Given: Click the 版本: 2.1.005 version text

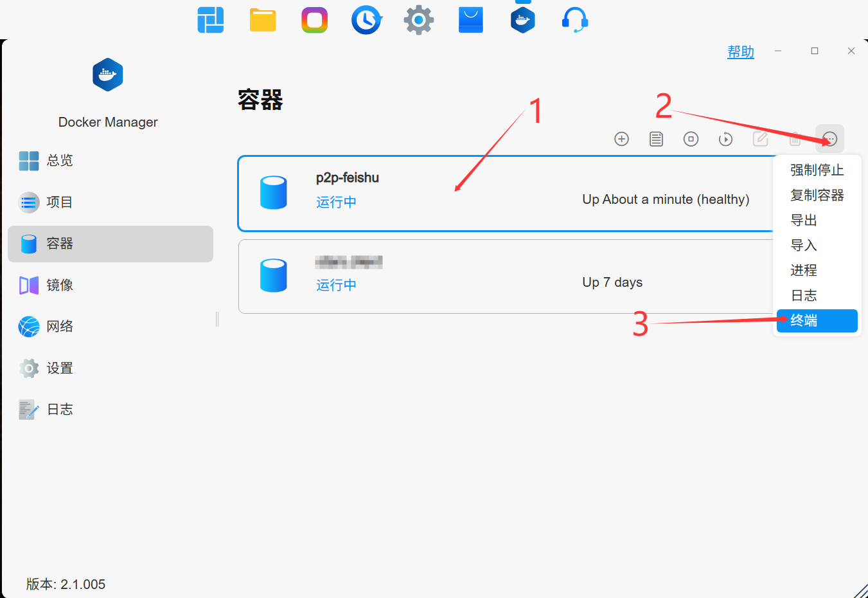Looking at the screenshot, I should coord(66,584).
